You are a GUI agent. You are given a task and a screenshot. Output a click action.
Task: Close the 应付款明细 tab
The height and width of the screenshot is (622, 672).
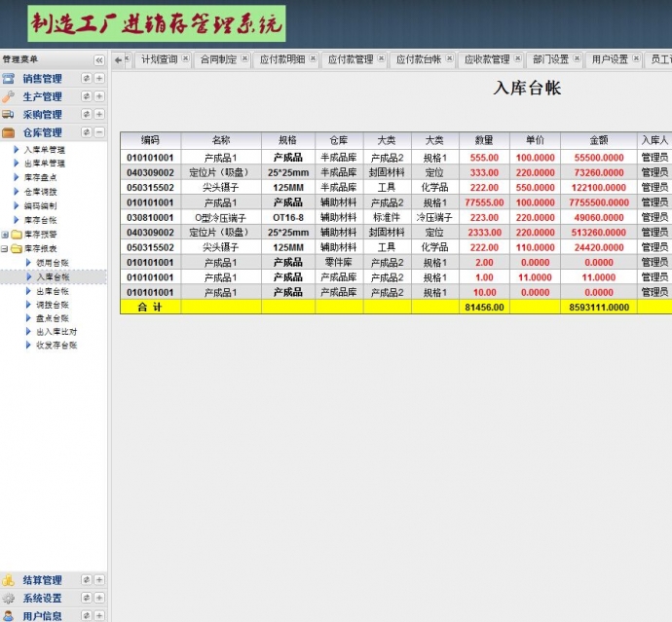pyautogui.click(x=314, y=58)
